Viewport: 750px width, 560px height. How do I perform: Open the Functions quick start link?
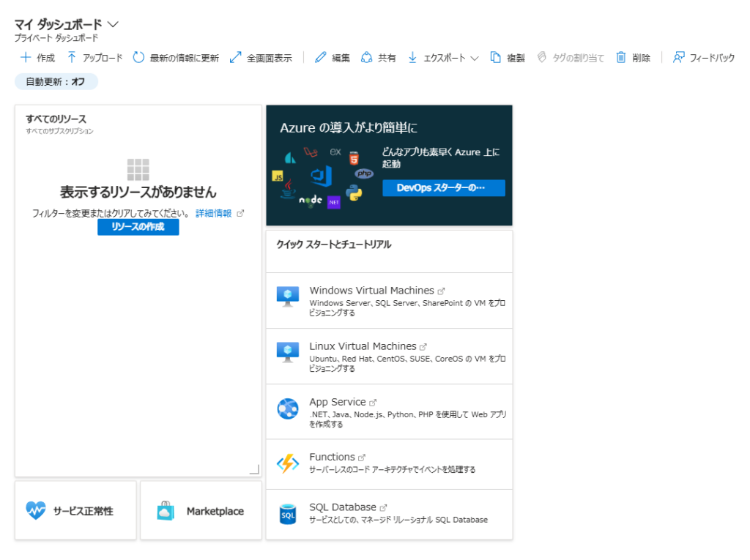point(332,457)
